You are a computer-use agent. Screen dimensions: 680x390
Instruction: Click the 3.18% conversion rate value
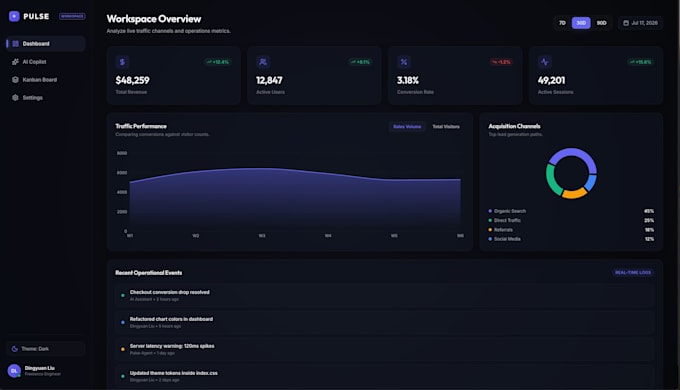point(408,80)
